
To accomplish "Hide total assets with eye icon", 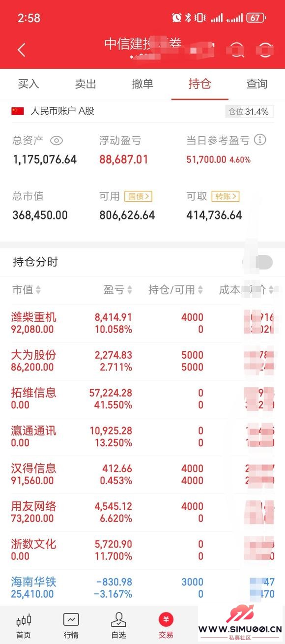I will pos(57,141).
